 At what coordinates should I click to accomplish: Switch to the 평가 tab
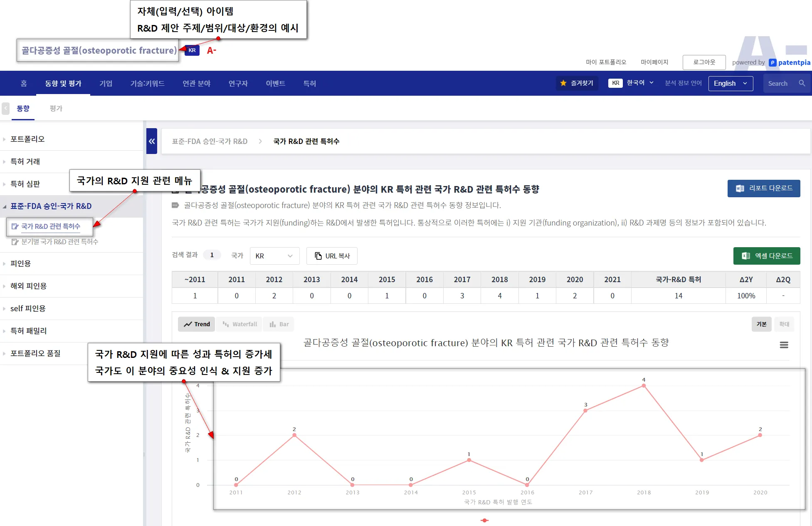[56, 109]
